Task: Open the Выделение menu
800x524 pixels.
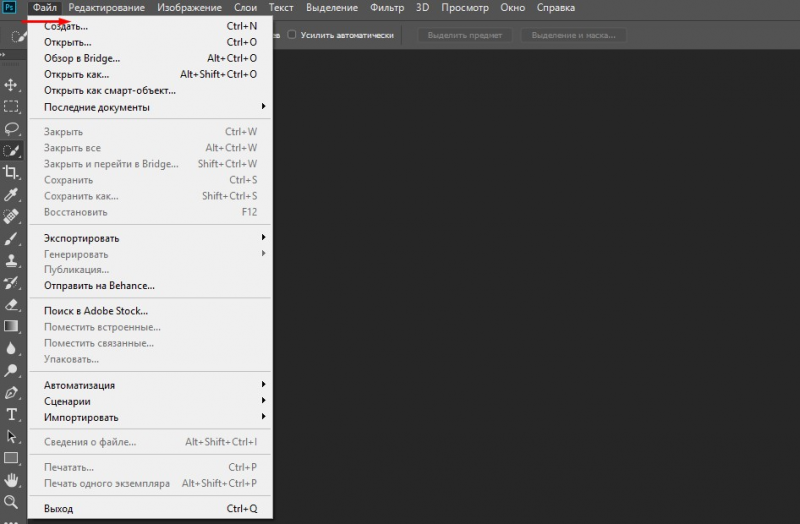Action: point(332,8)
